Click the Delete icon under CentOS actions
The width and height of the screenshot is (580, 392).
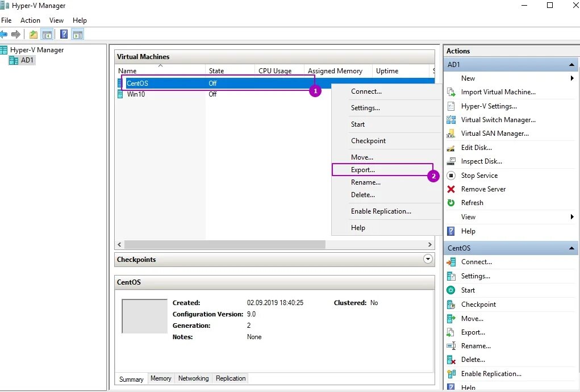tap(451, 360)
